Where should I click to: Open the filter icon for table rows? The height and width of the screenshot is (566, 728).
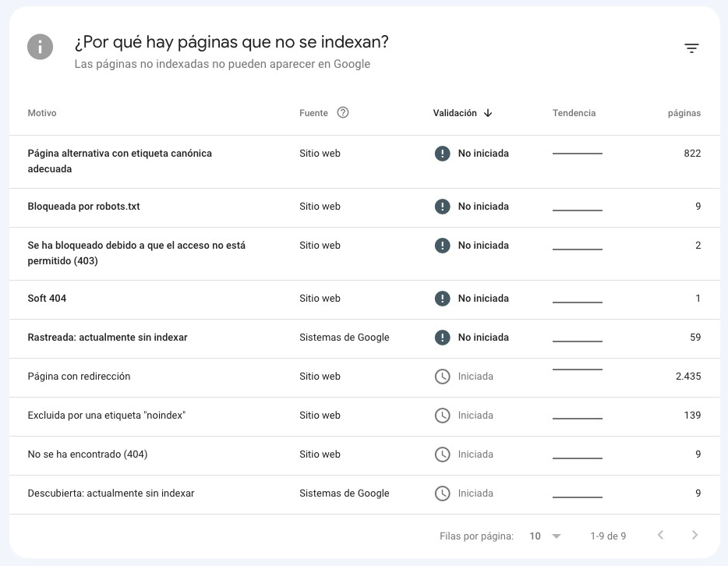(x=691, y=48)
